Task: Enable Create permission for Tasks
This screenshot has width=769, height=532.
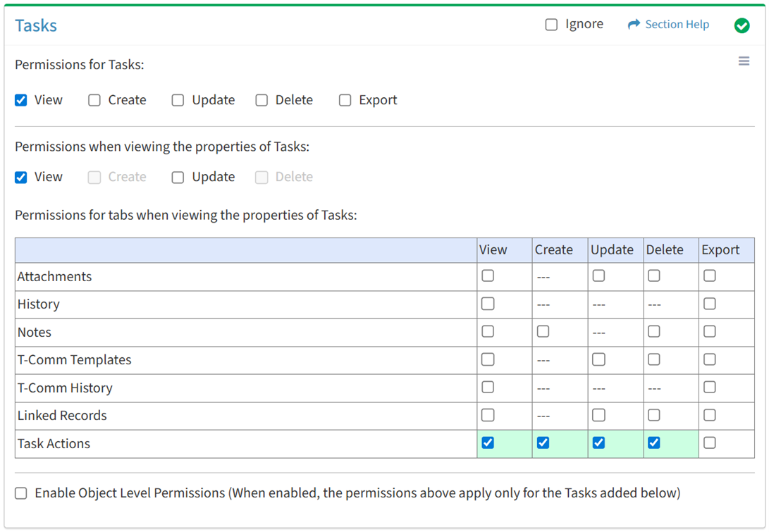Action: [x=94, y=100]
